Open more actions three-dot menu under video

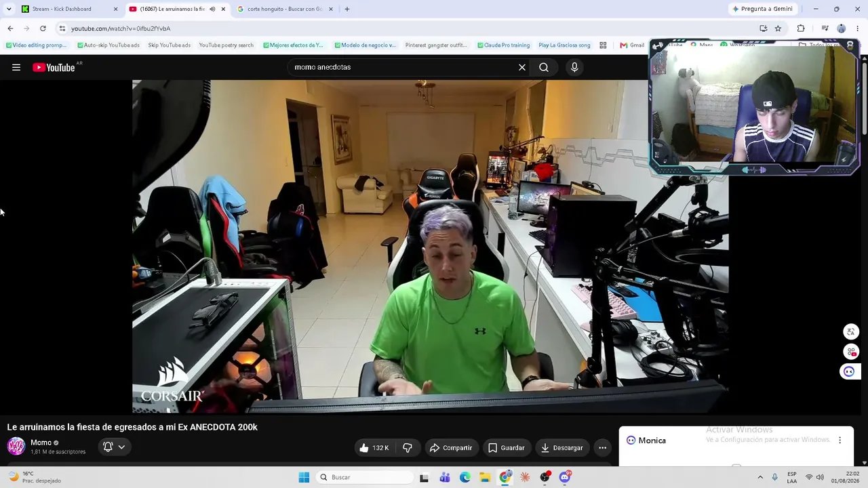click(602, 447)
